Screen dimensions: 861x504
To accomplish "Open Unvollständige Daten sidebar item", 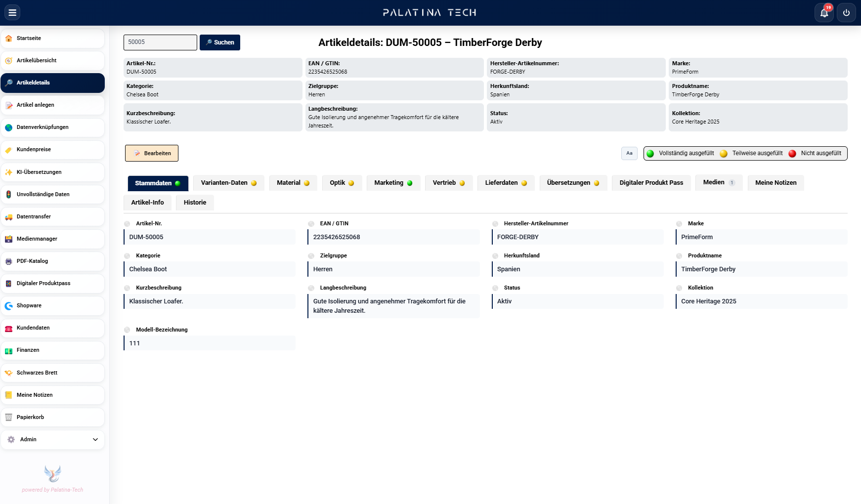I will click(x=52, y=195).
